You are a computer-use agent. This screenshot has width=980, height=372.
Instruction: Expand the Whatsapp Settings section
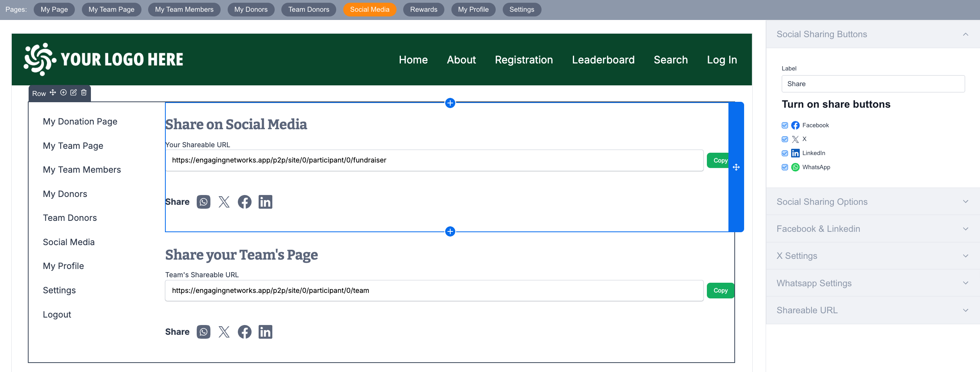pos(873,283)
